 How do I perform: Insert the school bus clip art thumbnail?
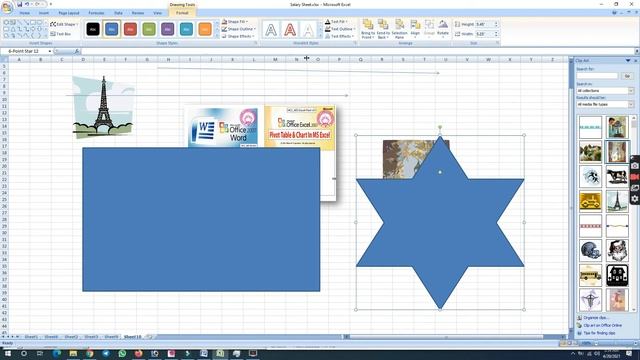pyautogui.click(x=590, y=275)
